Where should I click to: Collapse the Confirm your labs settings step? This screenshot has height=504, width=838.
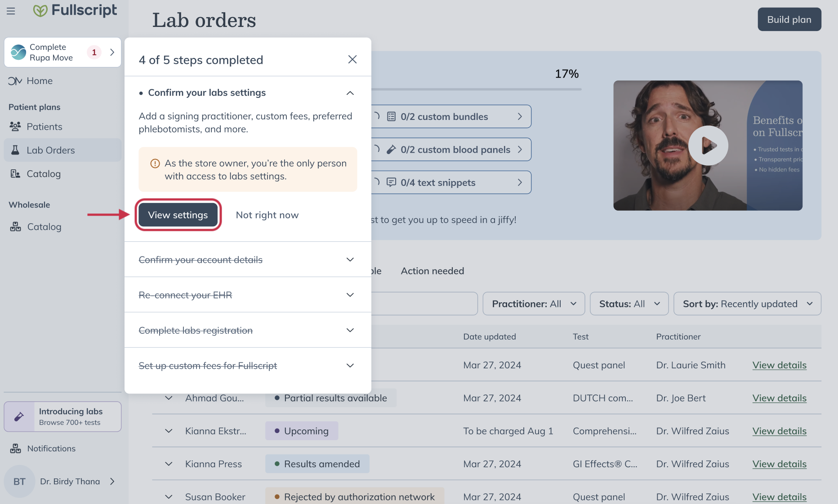(350, 93)
